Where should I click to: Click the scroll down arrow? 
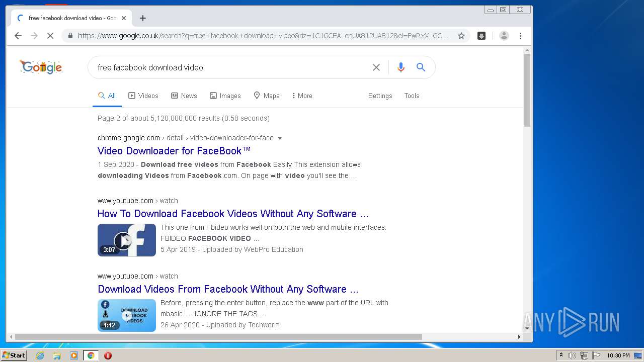coord(527,328)
